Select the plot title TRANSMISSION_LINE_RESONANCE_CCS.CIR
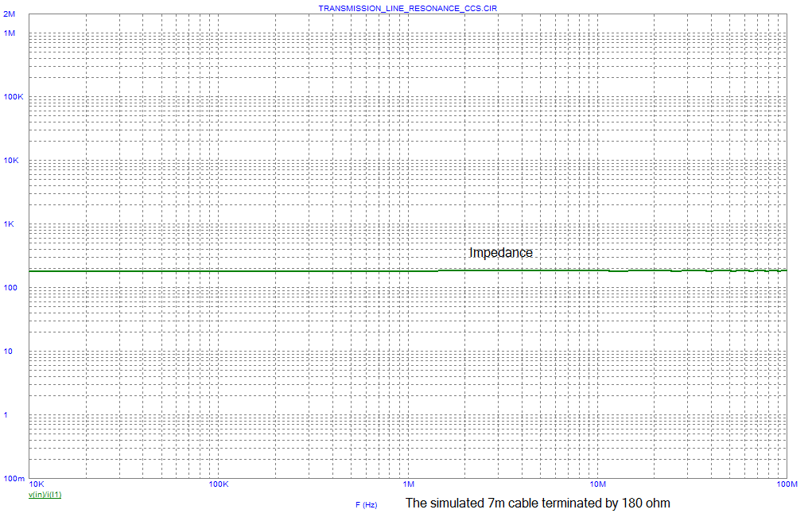 (407, 8)
